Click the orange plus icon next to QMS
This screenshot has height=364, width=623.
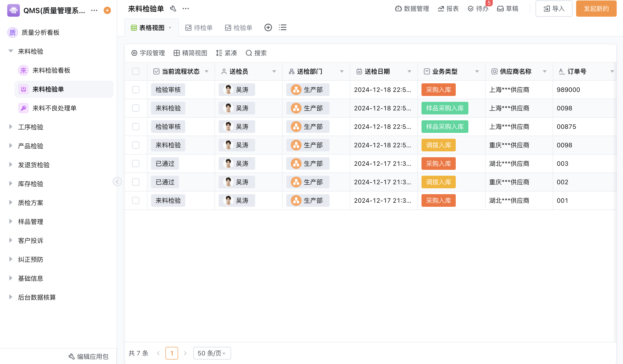point(107,10)
